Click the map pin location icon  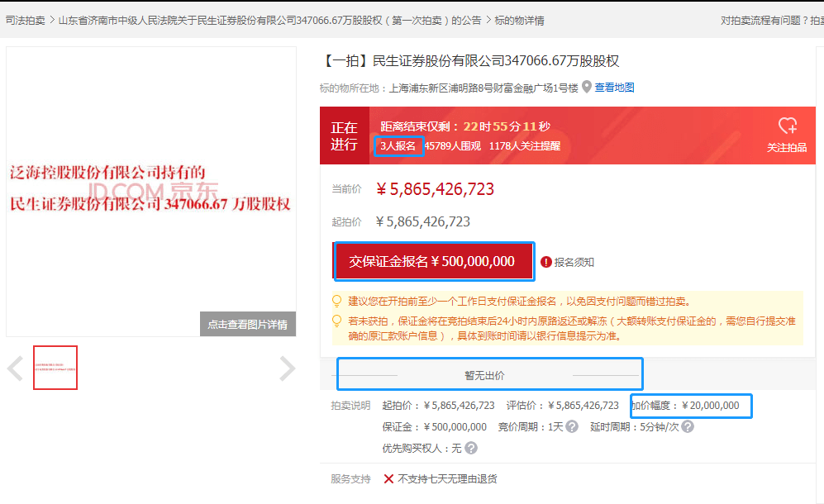click(587, 88)
